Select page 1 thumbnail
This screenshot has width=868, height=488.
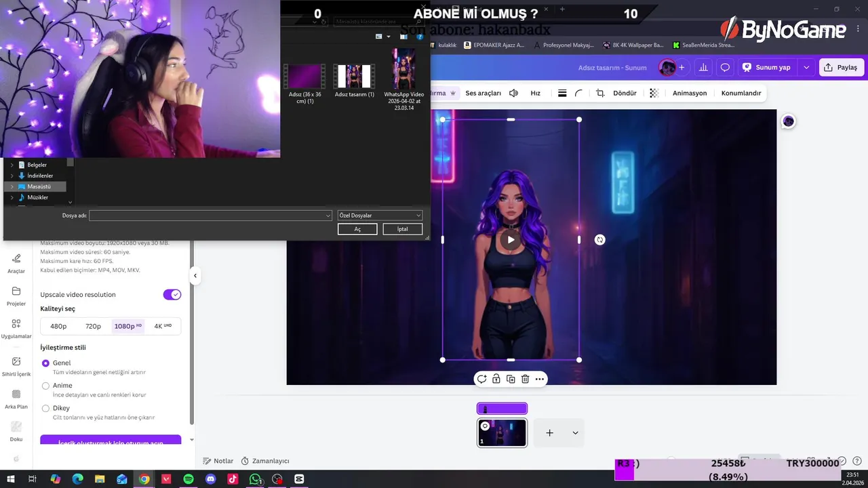point(502,433)
